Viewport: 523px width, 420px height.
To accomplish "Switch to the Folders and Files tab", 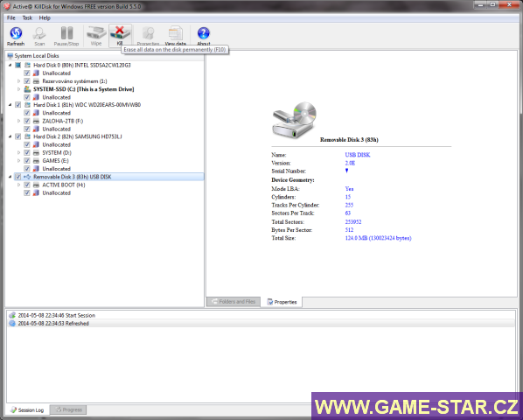I will pyautogui.click(x=234, y=302).
